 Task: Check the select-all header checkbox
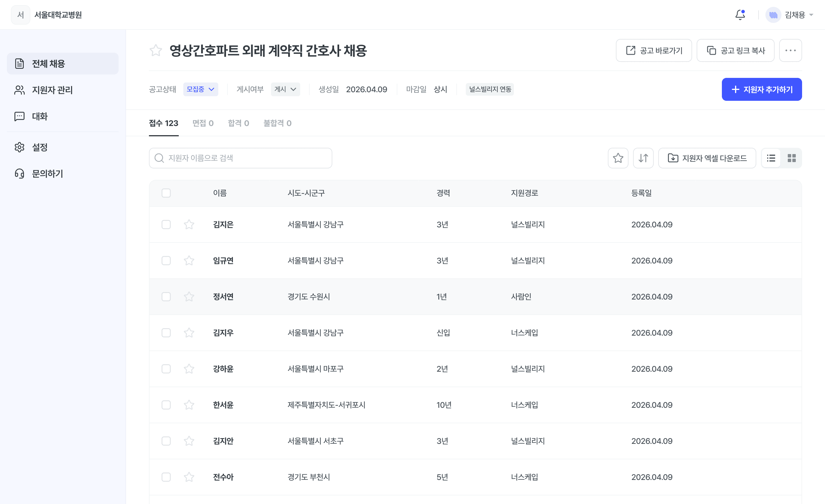[166, 193]
